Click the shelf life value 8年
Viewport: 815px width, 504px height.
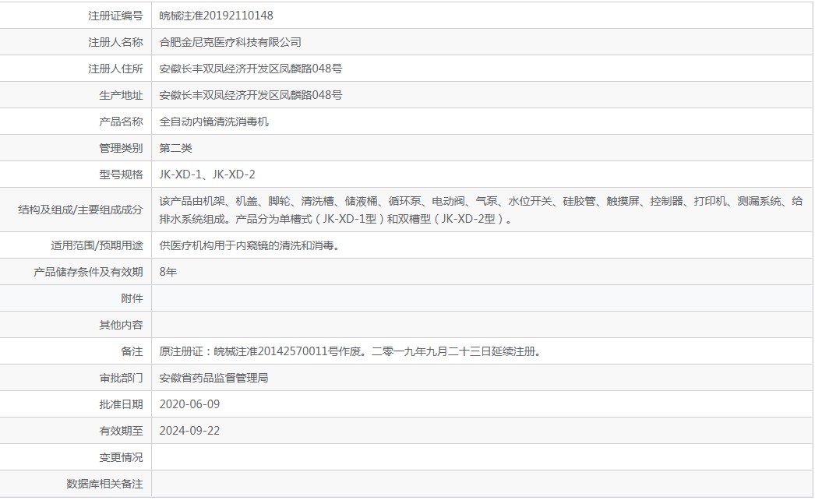pos(168,272)
